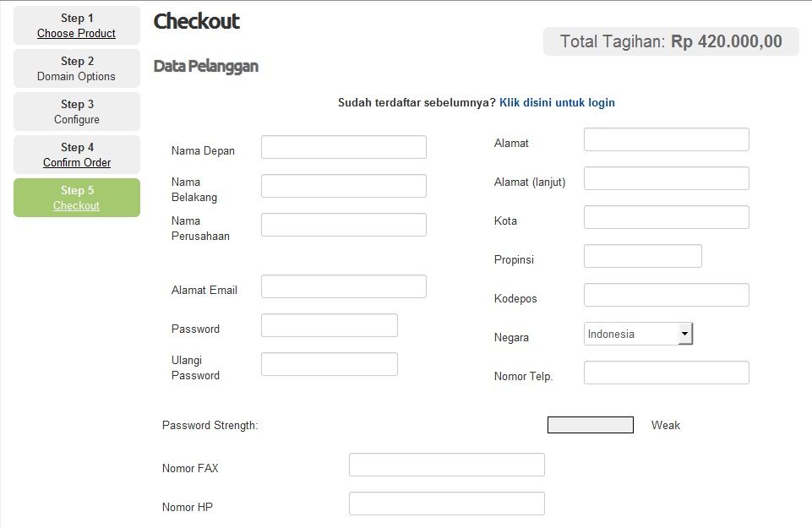Image resolution: width=812 pixels, height=528 pixels.
Task: Focus the Nama Depan input field
Action: (x=344, y=147)
